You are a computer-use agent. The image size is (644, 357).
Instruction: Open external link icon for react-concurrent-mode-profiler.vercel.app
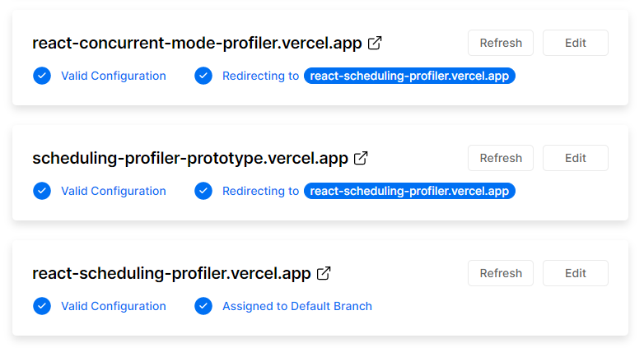[x=375, y=43]
